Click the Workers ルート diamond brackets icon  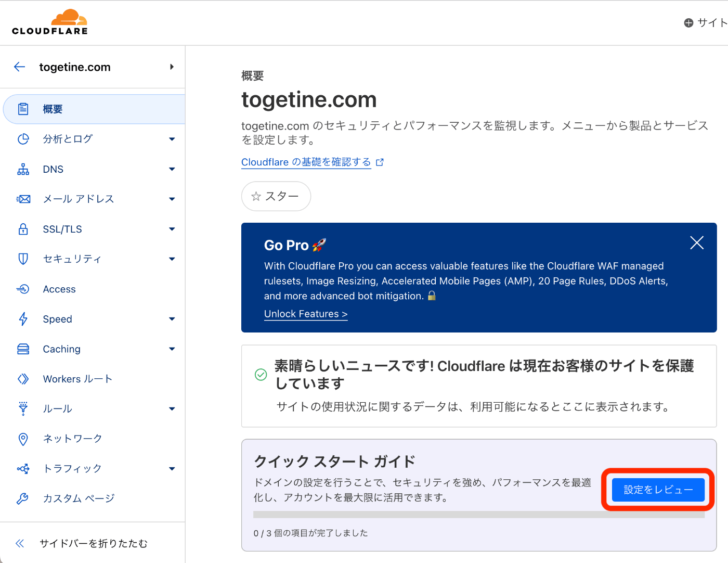23,379
